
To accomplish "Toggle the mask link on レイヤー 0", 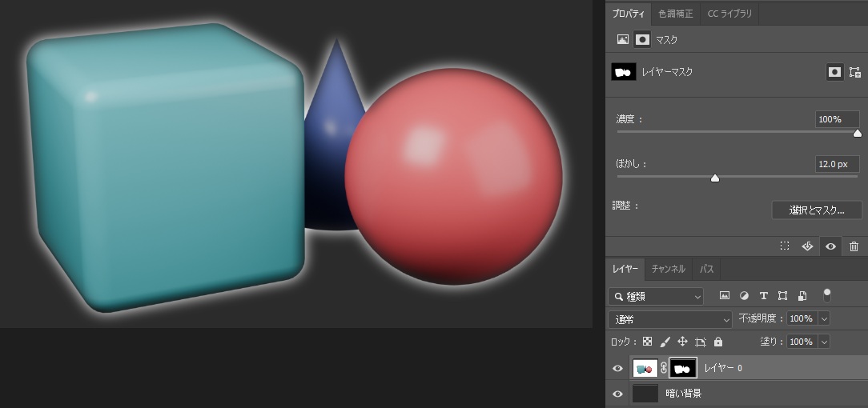I will click(663, 368).
